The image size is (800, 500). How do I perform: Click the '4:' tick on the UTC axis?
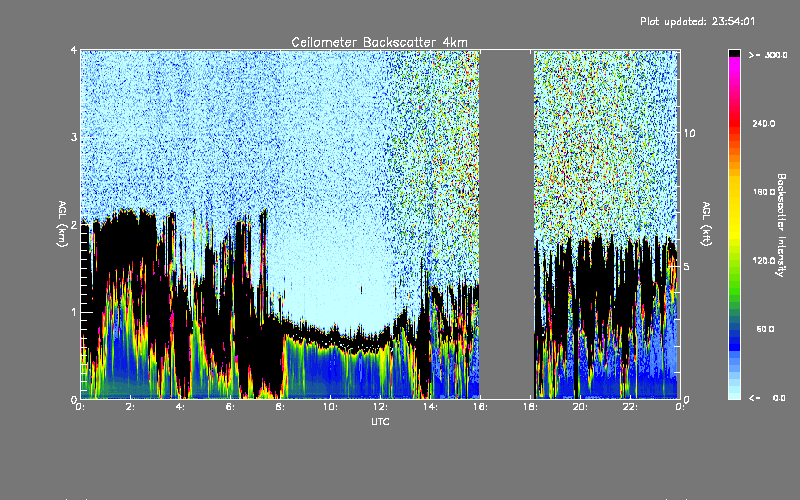180,407
